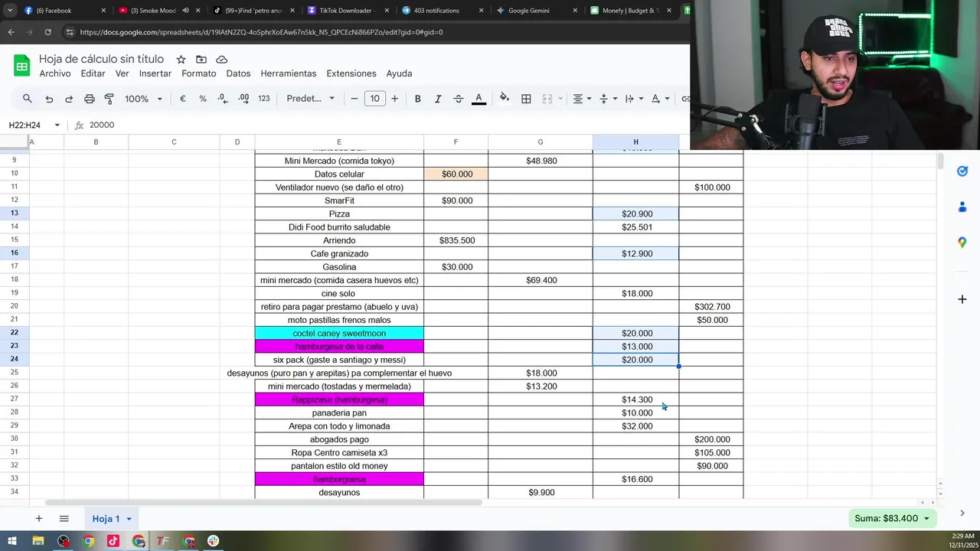Open the Editar menu

point(93,73)
